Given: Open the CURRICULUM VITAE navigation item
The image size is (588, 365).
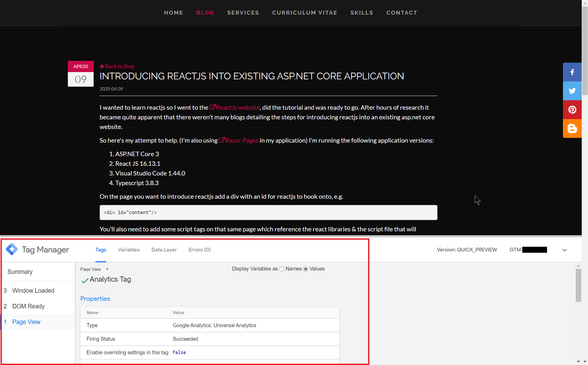Looking at the screenshot, I should point(304,13).
